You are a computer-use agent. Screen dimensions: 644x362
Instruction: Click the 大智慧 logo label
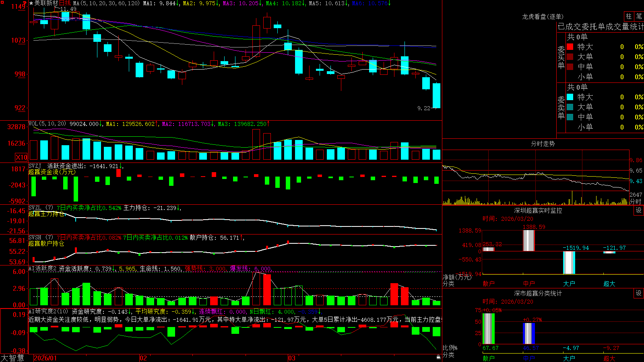click(12, 358)
